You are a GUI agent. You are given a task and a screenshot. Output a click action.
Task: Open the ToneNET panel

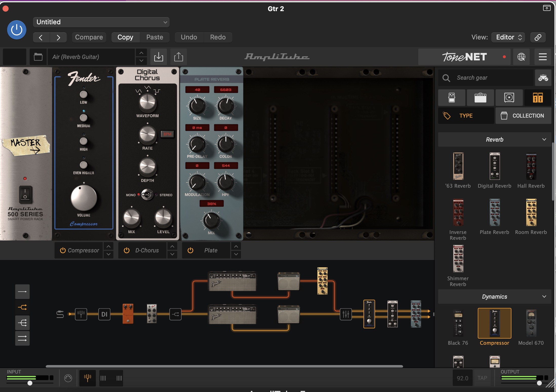pos(464,57)
